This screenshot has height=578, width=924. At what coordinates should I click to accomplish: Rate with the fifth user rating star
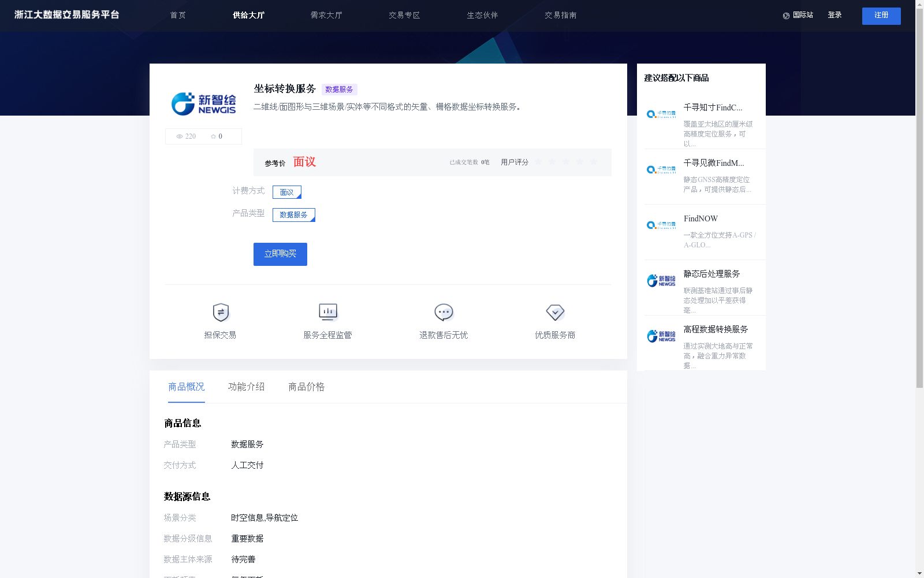[594, 162]
